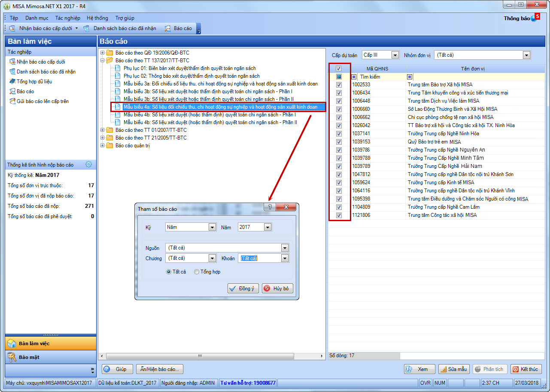The width and height of the screenshot is (550, 392).
Task: Expand sidebar navigation chevron at bottom
Action: point(92,370)
